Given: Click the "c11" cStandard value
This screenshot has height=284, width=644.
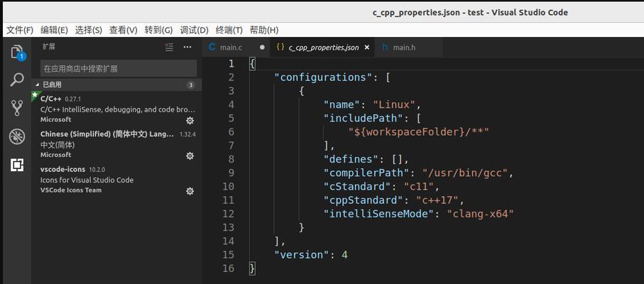Looking at the screenshot, I should (x=419, y=186).
